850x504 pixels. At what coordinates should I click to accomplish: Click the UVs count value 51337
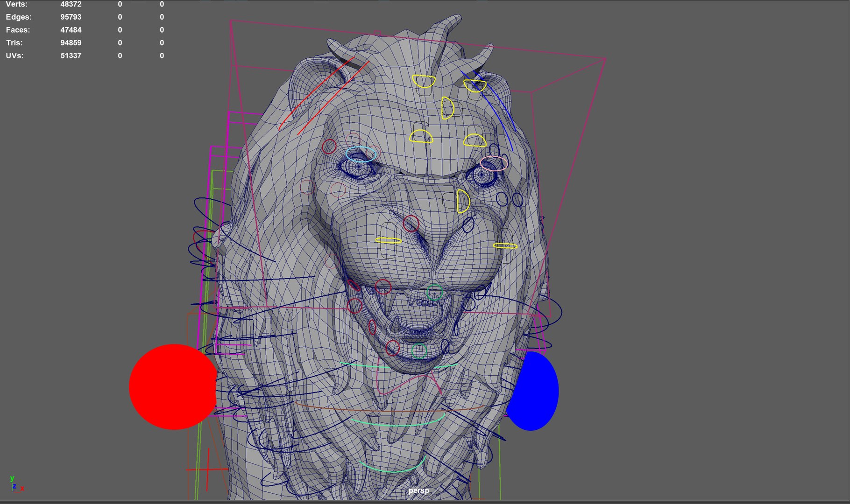71,56
